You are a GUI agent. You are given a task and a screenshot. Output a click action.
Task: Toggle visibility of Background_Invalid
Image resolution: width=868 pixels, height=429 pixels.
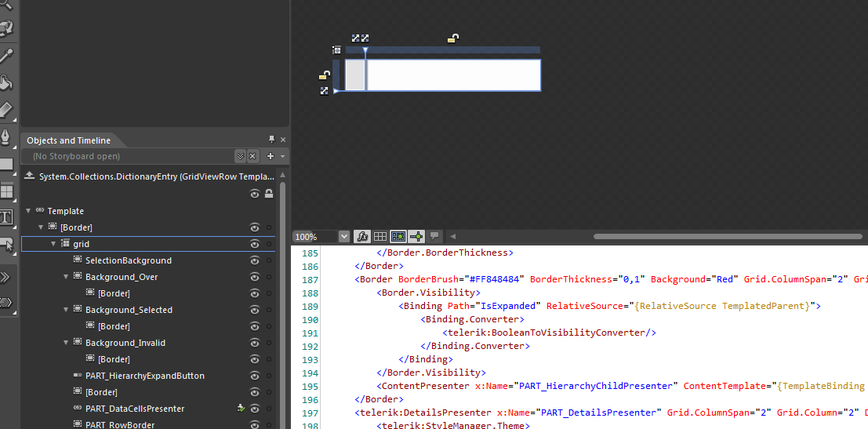(x=255, y=343)
